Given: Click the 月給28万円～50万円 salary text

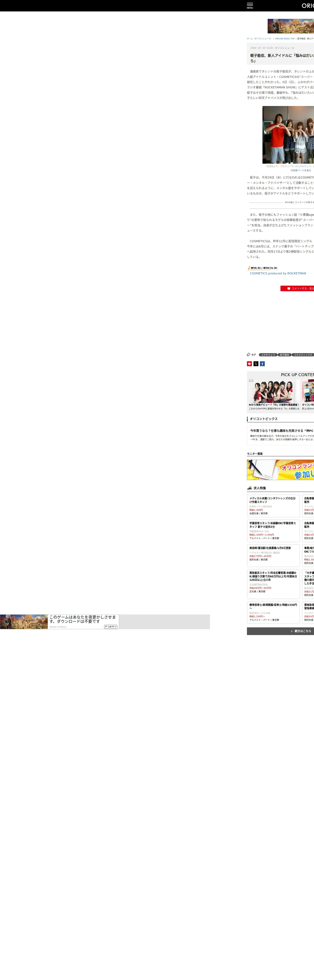Looking at the screenshot, I should click(260, 588).
